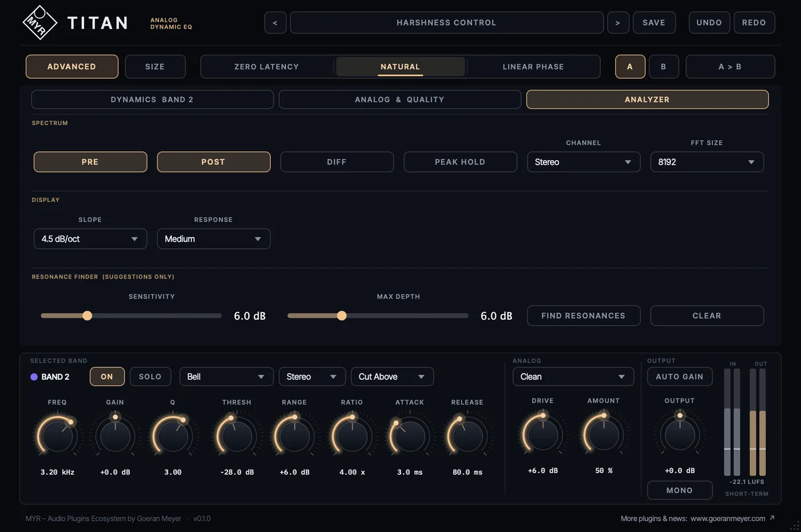Enable the DIFF spectrum view
Screen dimensions: 801x532
(337, 162)
